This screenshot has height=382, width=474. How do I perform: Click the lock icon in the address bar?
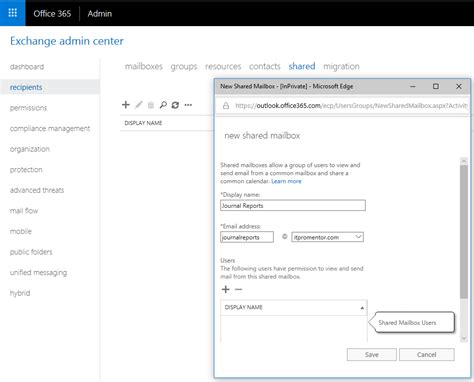(x=226, y=106)
